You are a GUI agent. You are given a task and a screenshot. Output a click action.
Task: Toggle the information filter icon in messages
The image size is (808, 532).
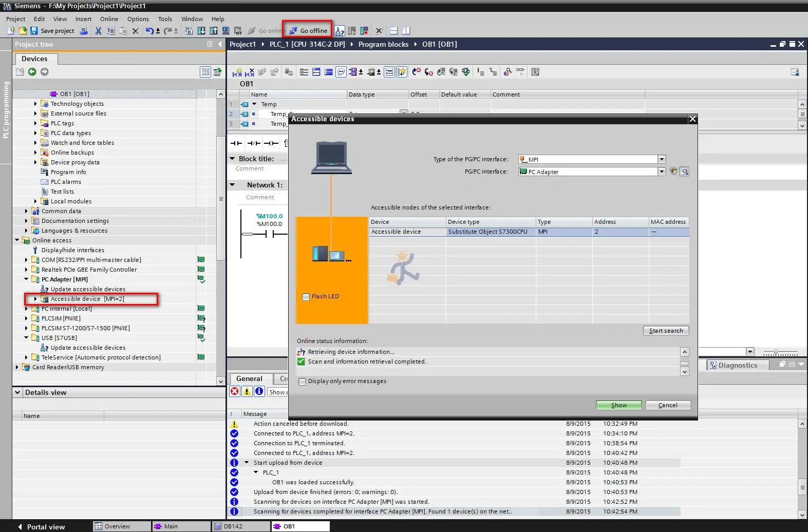coord(259,392)
